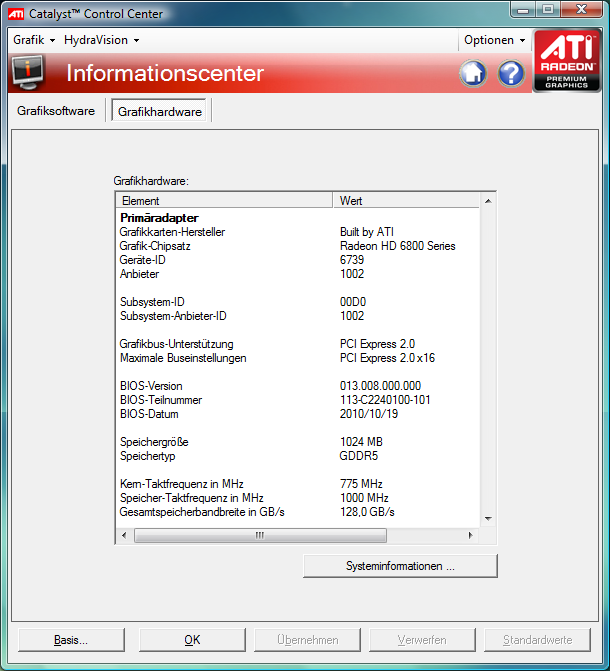Select the Speichergröße row
Viewport: 610px width, 671px height.
coord(298,442)
